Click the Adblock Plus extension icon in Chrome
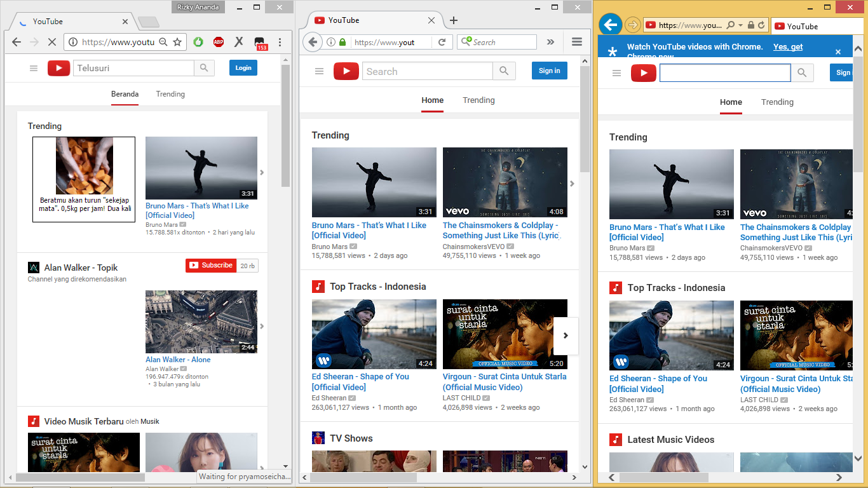 click(219, 42)
